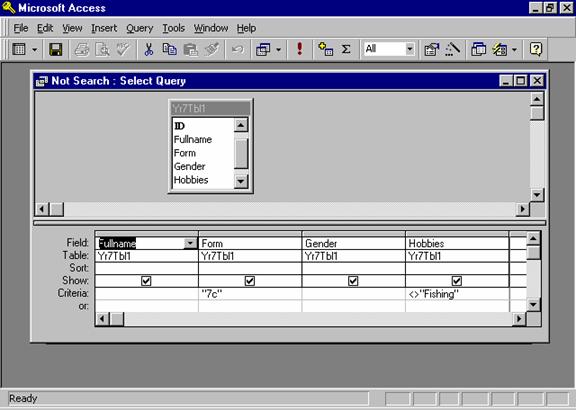
Task: Click the Paste clipboard icon
Action: tap(191, 49)
